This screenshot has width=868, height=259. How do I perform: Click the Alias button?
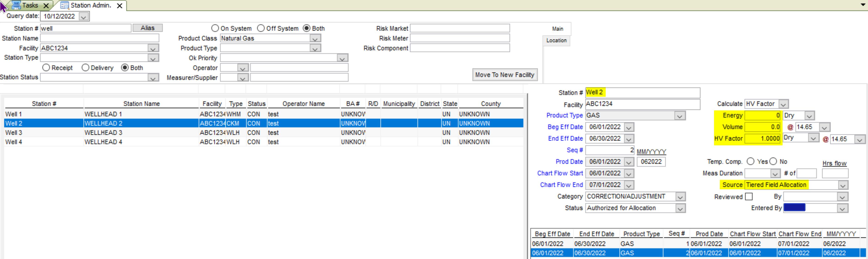(x=147, y=28)
